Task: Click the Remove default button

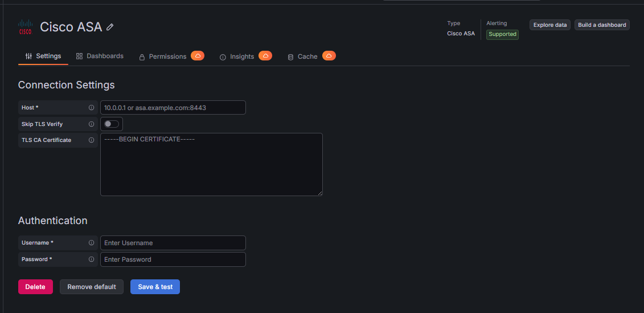Action: [92, 287]
